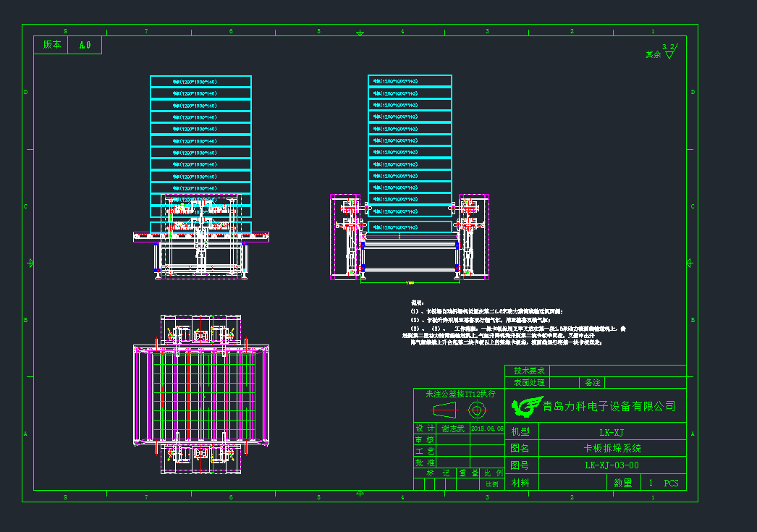Image resolution: width=757 pixels, height=532 pixels.
Task: Click the top pallet in right stack view
Action: pos(410,81)
